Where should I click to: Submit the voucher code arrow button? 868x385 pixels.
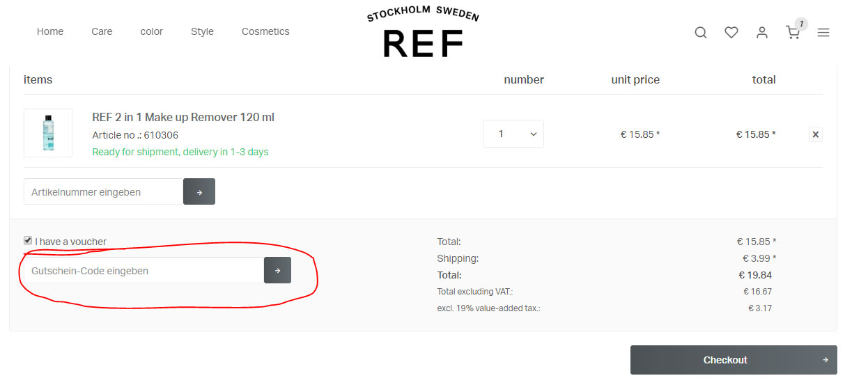tap(277, 271)
